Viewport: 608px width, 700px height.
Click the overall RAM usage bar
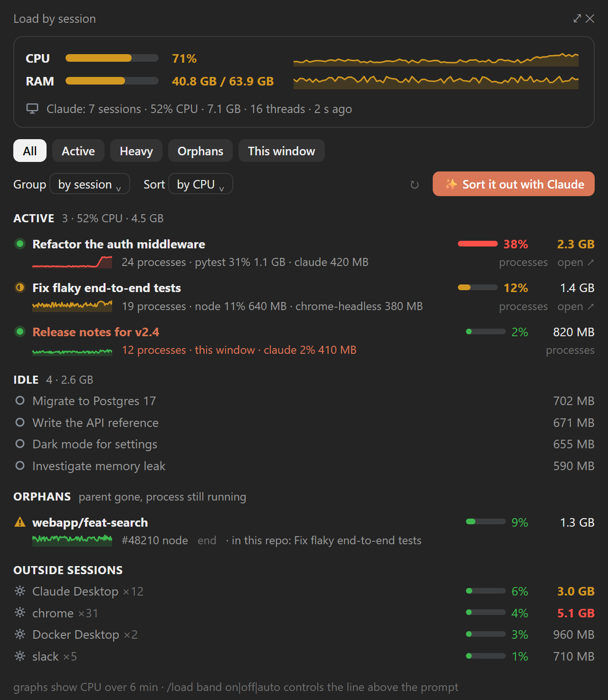tap(112, 81)
